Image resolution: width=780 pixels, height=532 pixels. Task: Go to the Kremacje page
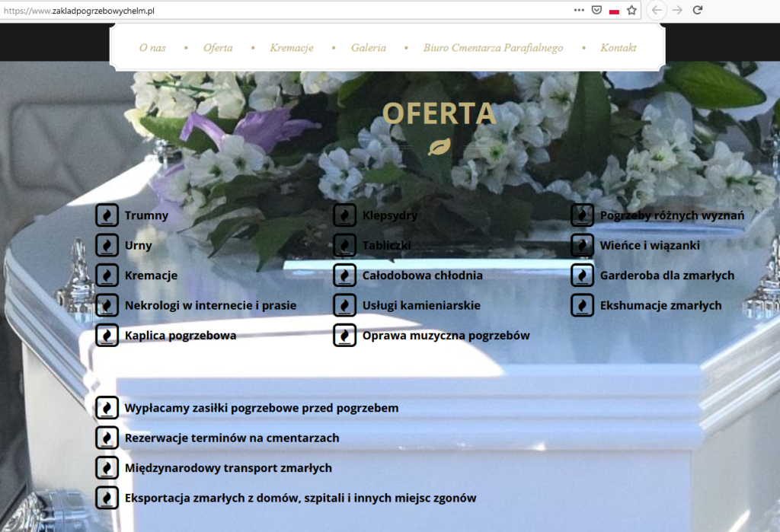coord(292,48)
